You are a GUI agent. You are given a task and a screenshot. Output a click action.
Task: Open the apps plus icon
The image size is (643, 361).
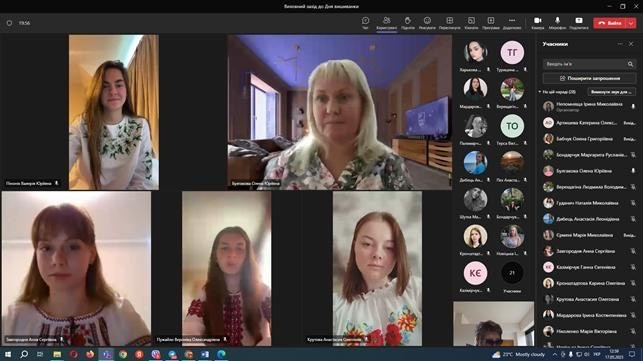pos(490,23)
